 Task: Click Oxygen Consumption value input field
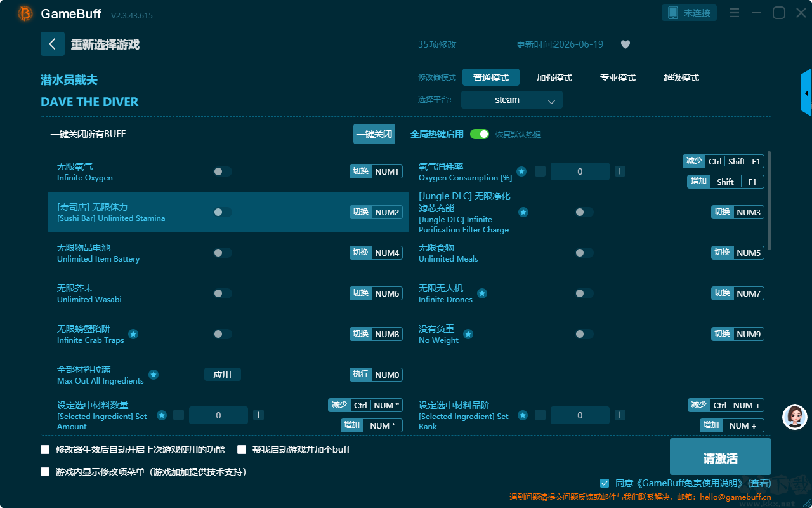(x=580, y=171)
